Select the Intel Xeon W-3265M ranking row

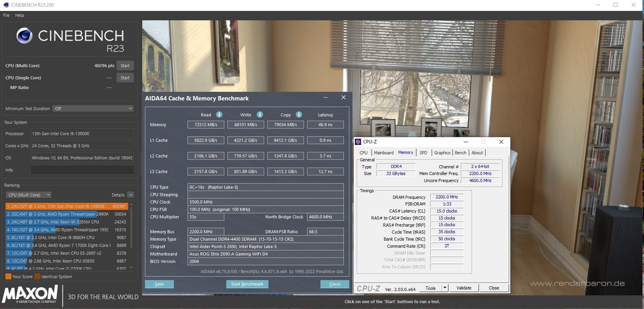(x=66, y=222)
